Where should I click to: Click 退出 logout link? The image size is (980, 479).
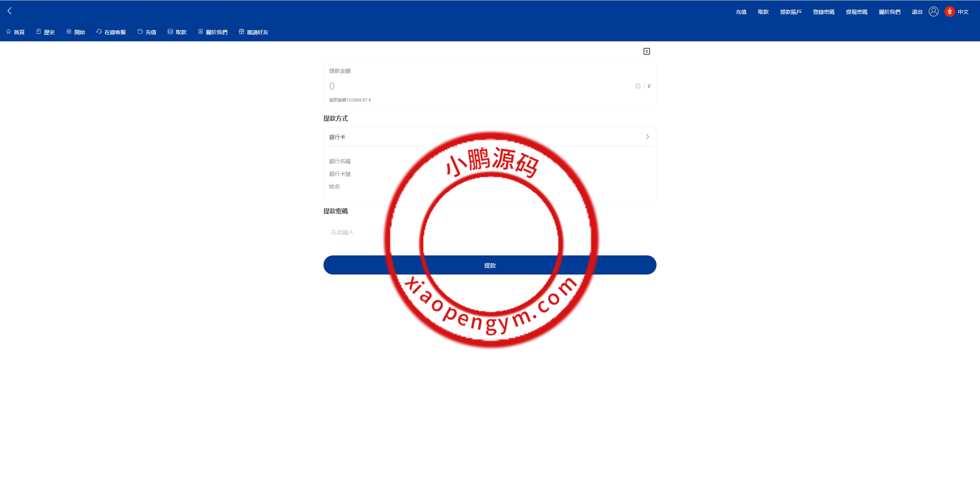coord(917,12)
